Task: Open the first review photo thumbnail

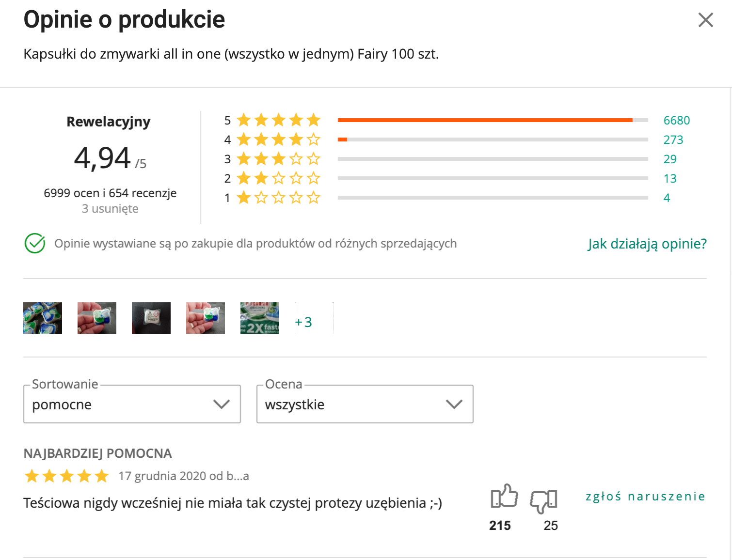Action: (43, 318)
